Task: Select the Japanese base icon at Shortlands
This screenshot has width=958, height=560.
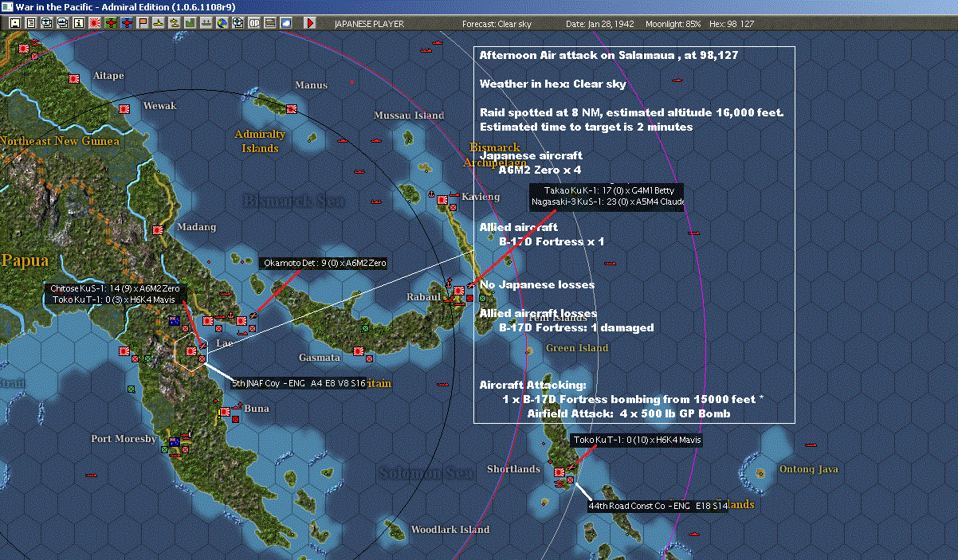Action: (x=560, y=472)
